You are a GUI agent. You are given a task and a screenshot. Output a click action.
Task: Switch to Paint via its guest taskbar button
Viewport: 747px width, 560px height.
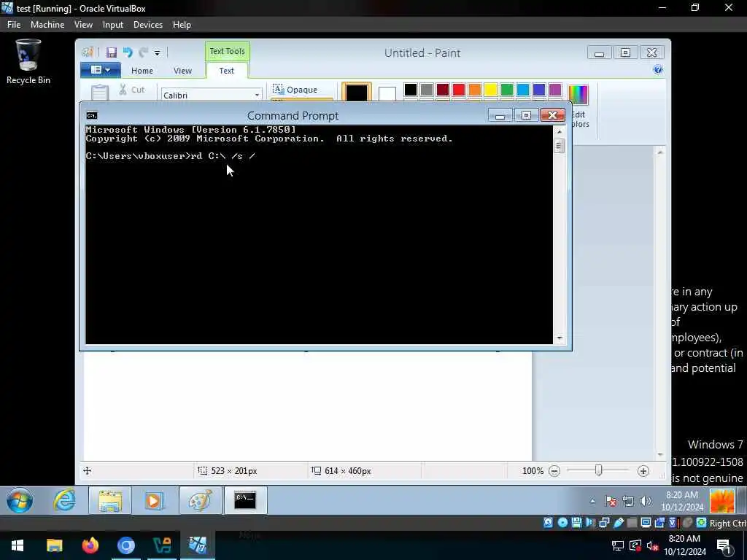click(200, 501)
